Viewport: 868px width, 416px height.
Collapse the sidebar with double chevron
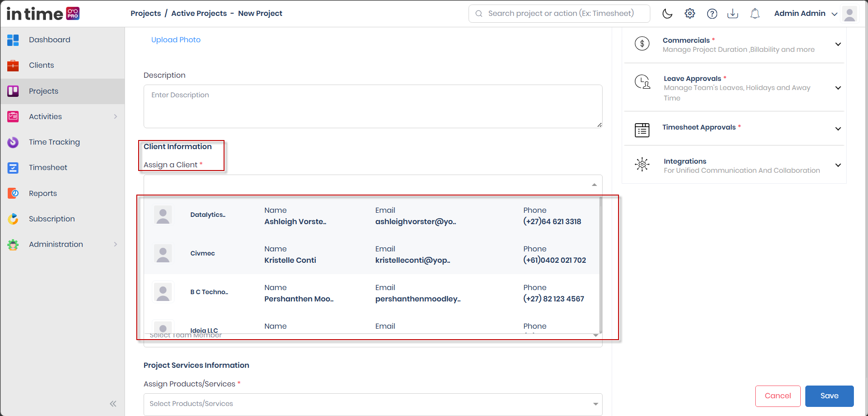(x=113, y=404)
